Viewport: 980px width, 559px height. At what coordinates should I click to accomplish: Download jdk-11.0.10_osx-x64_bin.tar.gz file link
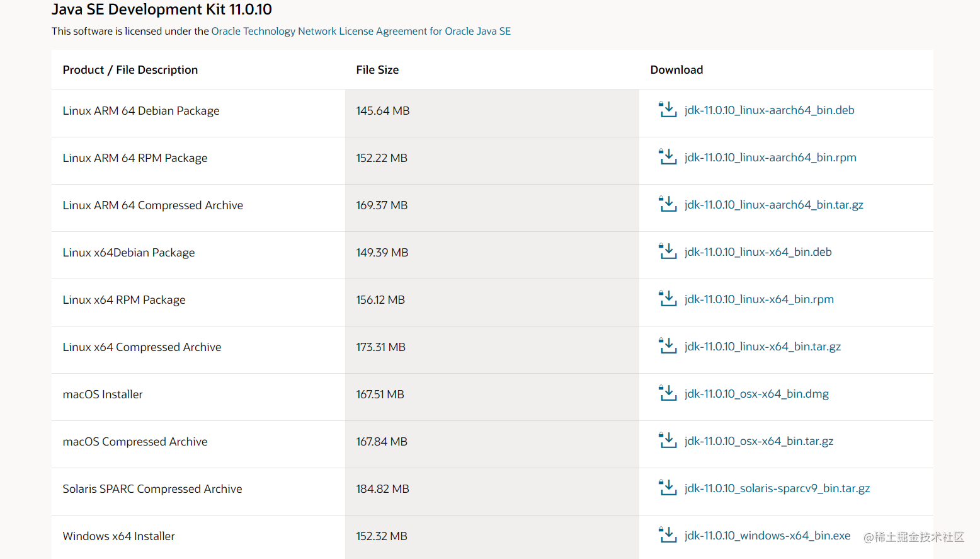point(759,441)
